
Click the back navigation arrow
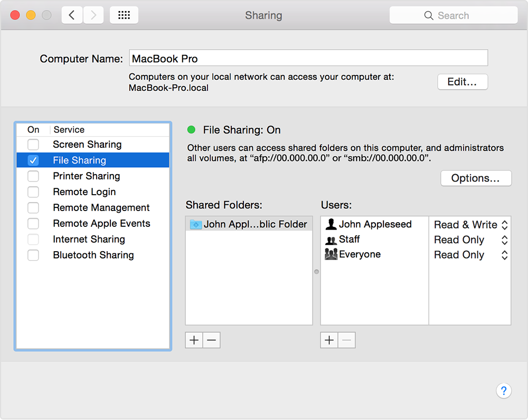tap(72, 15)
